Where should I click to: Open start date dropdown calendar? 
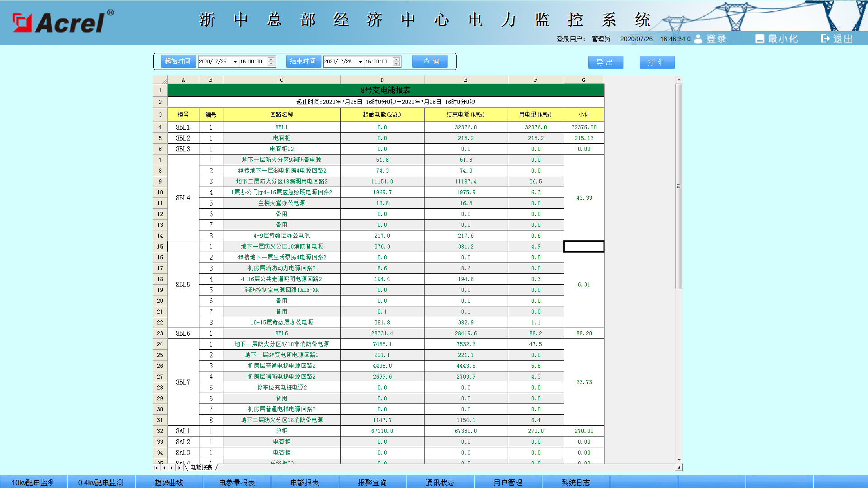[235, 61]
